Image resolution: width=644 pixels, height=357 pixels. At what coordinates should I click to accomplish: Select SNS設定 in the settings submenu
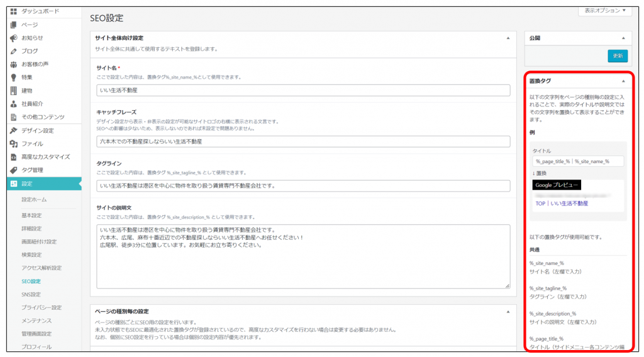[x=31, y=294]
